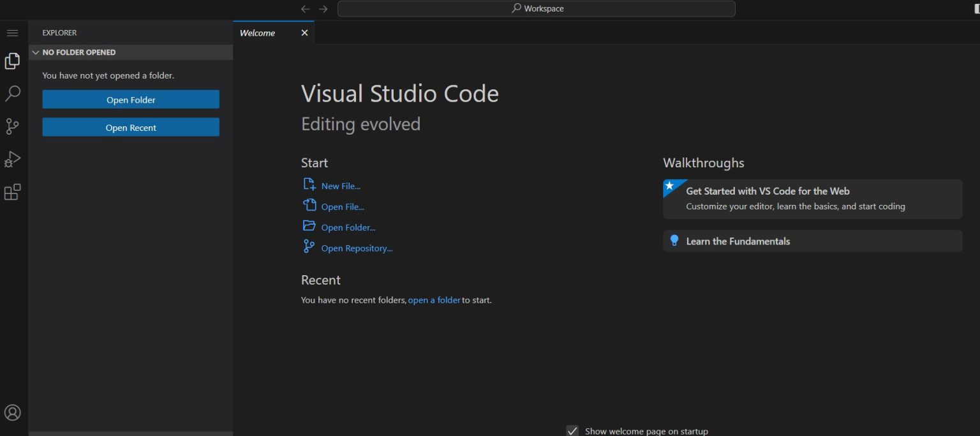
Task: Click the open a folder link
Action: pos(434,299)
